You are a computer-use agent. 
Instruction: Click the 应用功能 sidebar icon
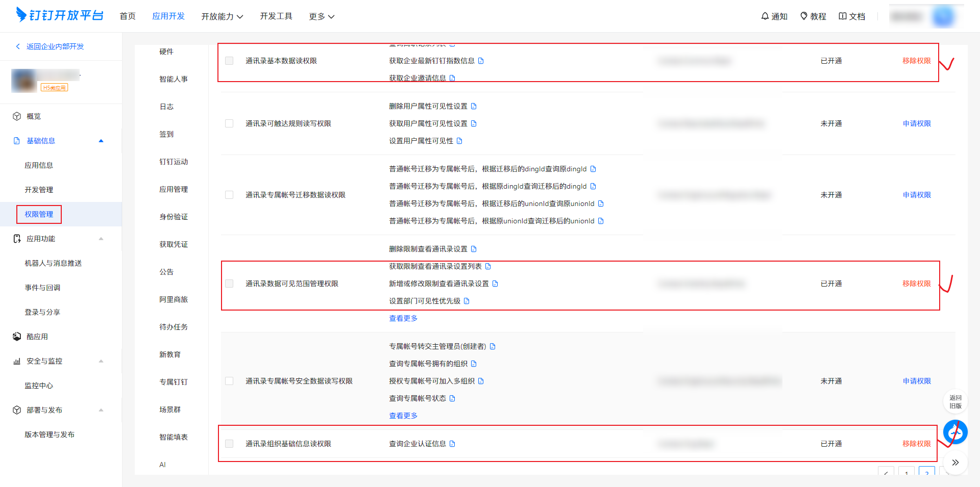point(17,239)
